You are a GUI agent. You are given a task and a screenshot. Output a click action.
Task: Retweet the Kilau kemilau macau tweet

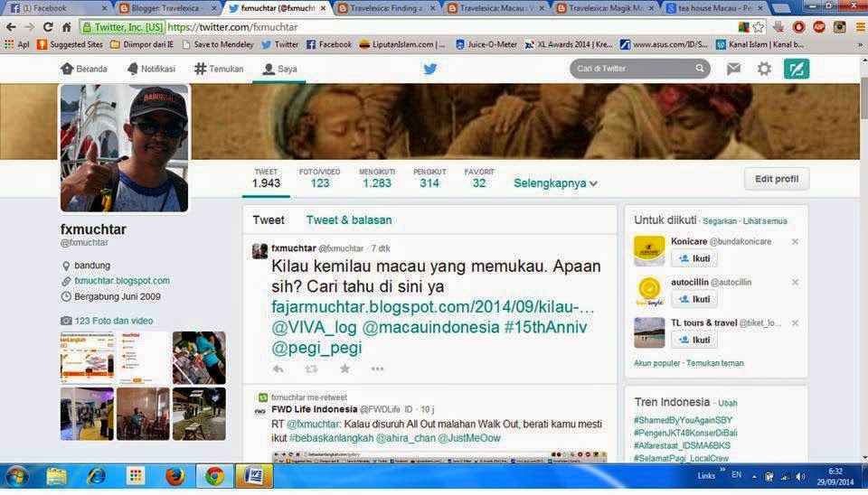point(311,369)
